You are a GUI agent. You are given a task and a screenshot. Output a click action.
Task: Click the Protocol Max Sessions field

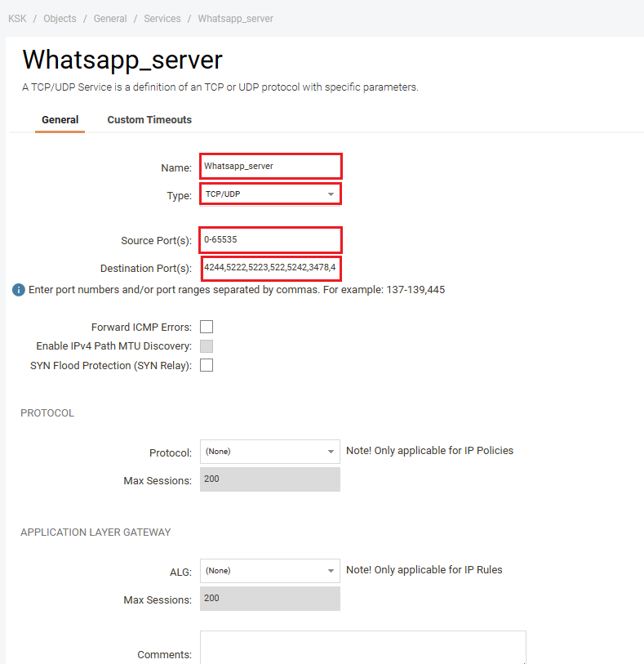(x=270, y=479)
